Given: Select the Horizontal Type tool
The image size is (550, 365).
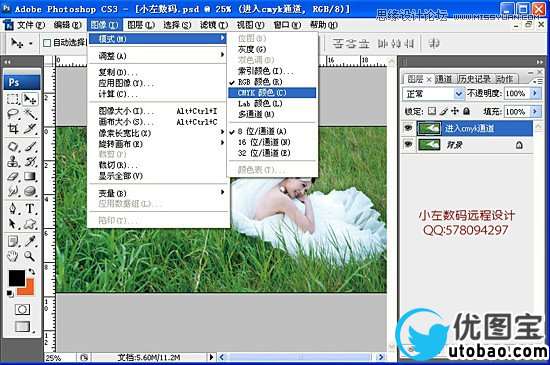Looking at the screenshot, I should (30, 209).
